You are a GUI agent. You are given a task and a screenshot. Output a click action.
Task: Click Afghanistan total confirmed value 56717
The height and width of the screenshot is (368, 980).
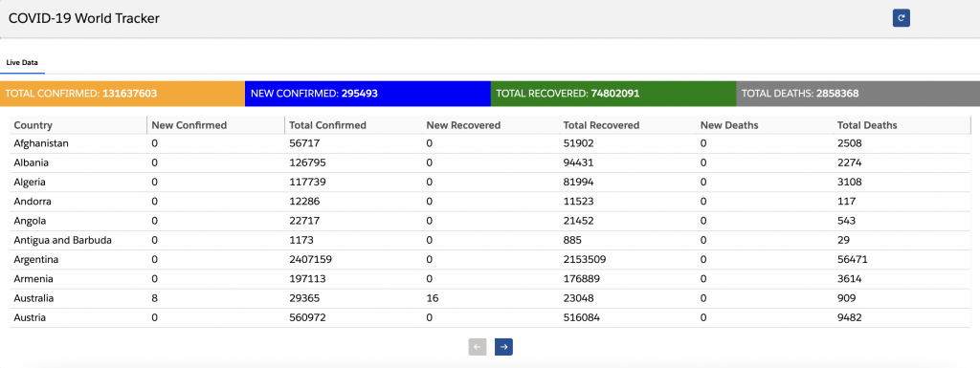pyautogui.click(x=303, y=143)
